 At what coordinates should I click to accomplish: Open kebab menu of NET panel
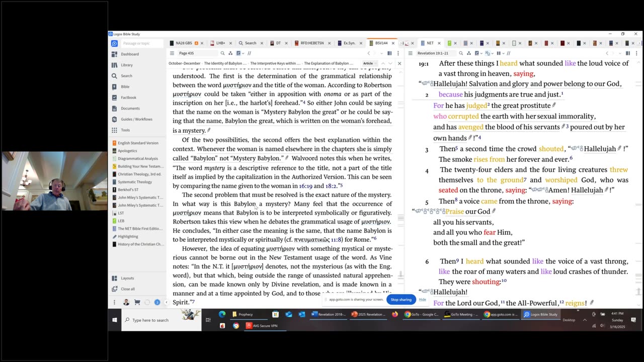pyautogui.click(x=636, y=53)
